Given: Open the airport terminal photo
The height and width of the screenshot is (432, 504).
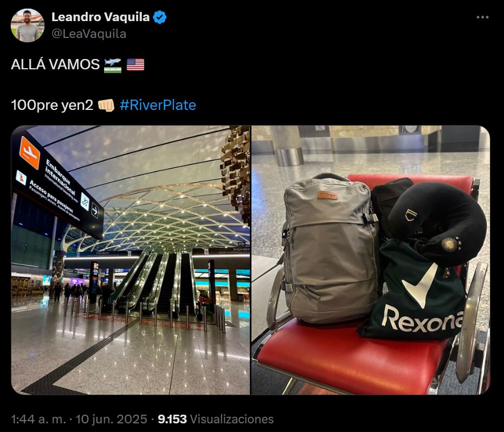Looking at the screenshot, I should pyautogui.click(x=131, y=260).
